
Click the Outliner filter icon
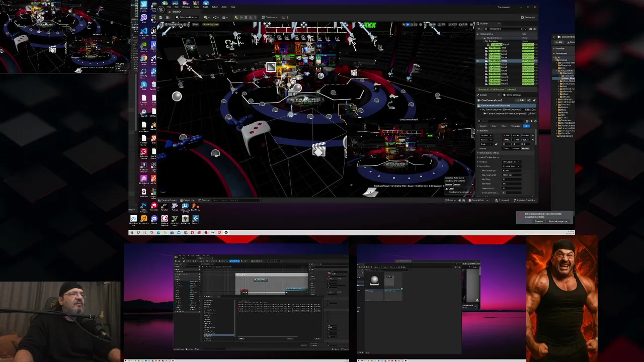479,29
